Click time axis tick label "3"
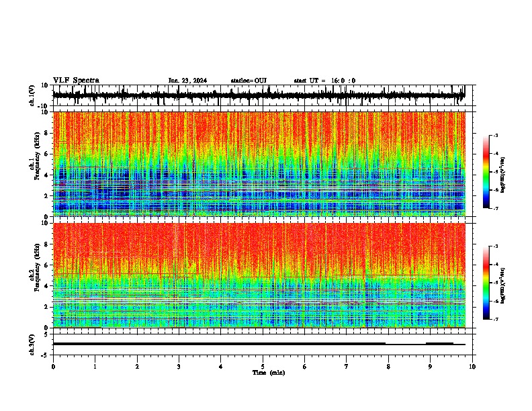532x411 pixels. [x=179, y=367]
